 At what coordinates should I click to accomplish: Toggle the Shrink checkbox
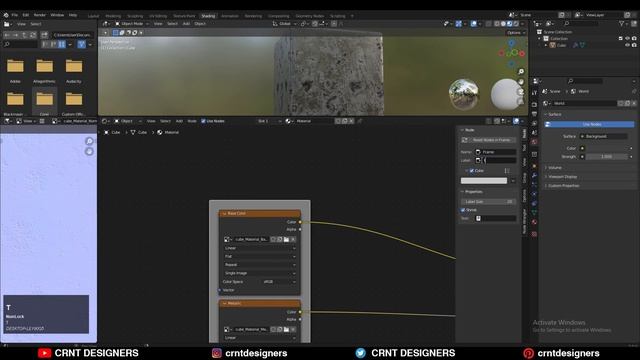pyautogui.click(x=463, y=210)
